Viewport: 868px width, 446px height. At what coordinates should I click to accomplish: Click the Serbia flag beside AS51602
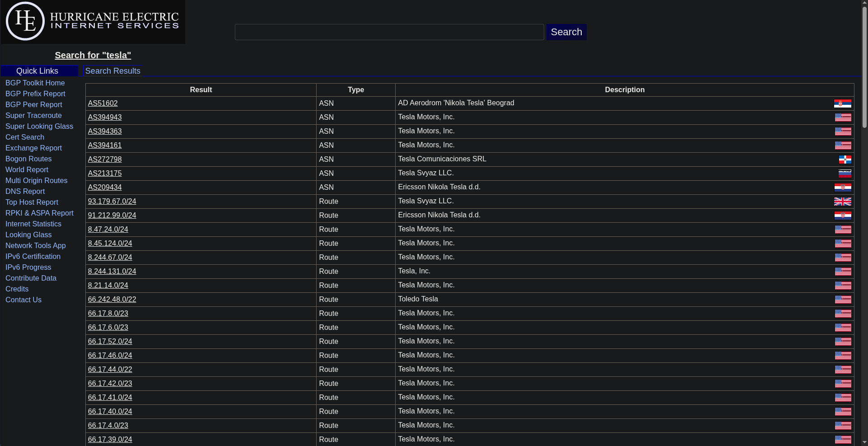(x=843, y=103)
